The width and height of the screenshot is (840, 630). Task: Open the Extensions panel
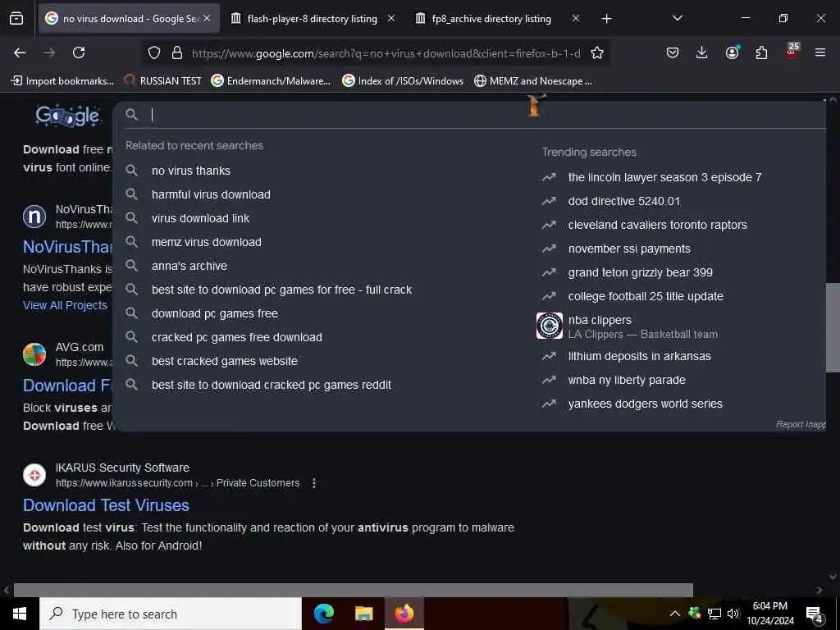point(761,52)
